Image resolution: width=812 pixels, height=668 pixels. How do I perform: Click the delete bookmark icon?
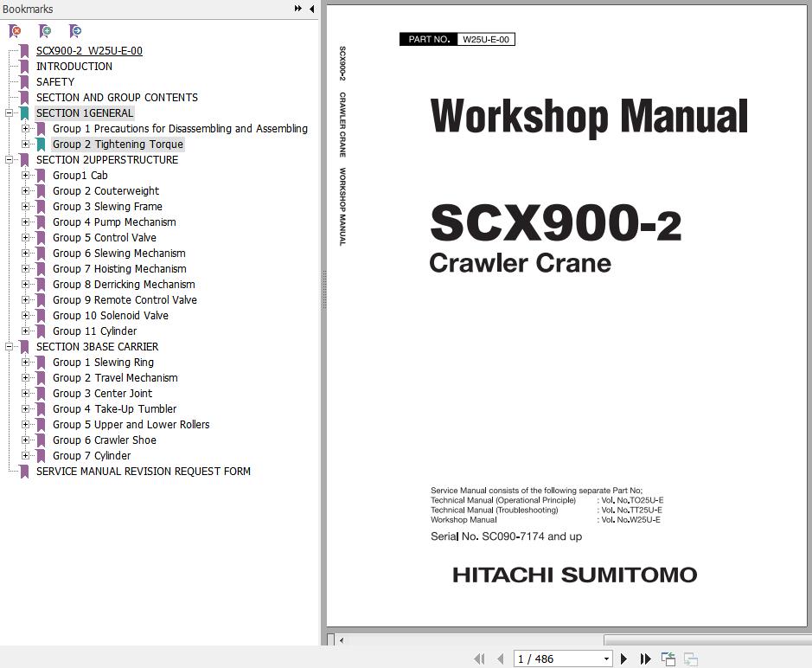[15, 31]
